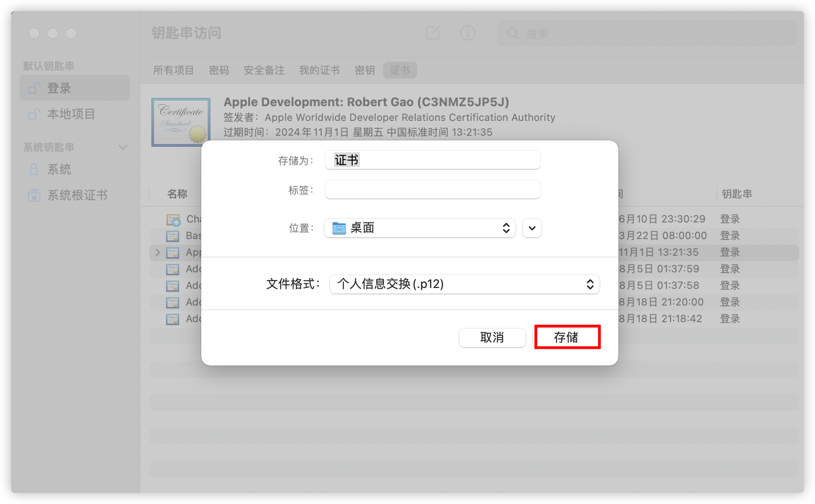Click the App certificate row icon
Screen dimensions: 815x504
173,252
